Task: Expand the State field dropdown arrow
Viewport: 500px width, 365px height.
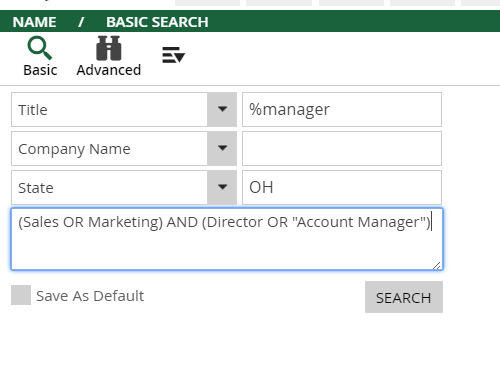Action: click(x=222, y=187)
